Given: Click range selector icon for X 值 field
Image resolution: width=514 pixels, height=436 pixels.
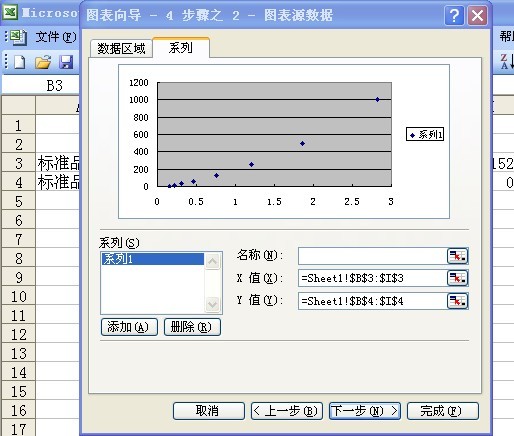Looking at the screenshot, I should [x=457, y=278].
